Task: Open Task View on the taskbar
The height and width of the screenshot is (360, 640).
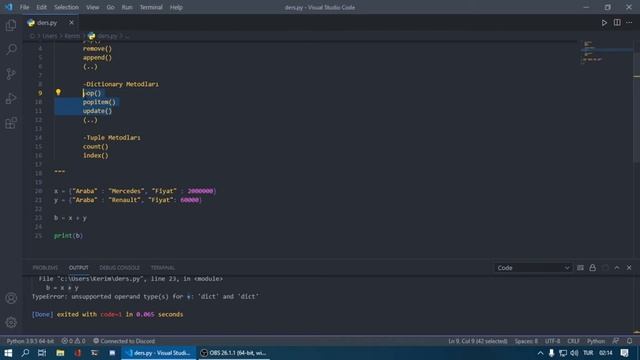Action: [42, 353]
